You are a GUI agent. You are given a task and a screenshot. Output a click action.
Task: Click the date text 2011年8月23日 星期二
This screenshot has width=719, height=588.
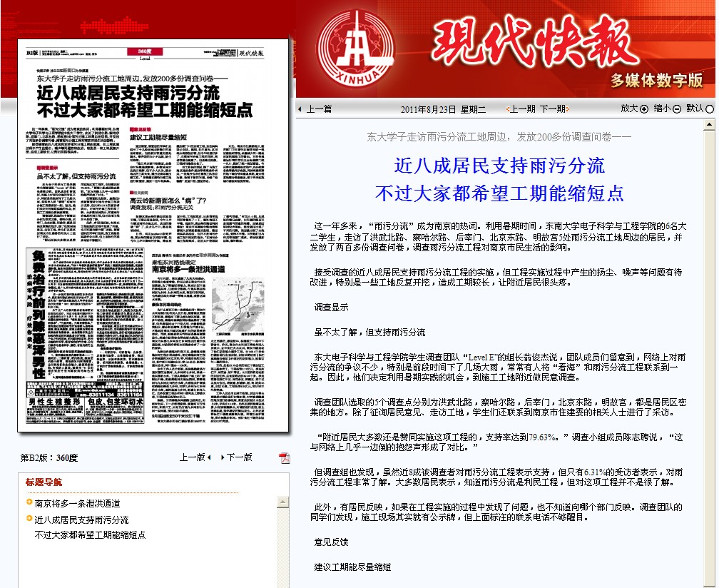pos(443,109)
